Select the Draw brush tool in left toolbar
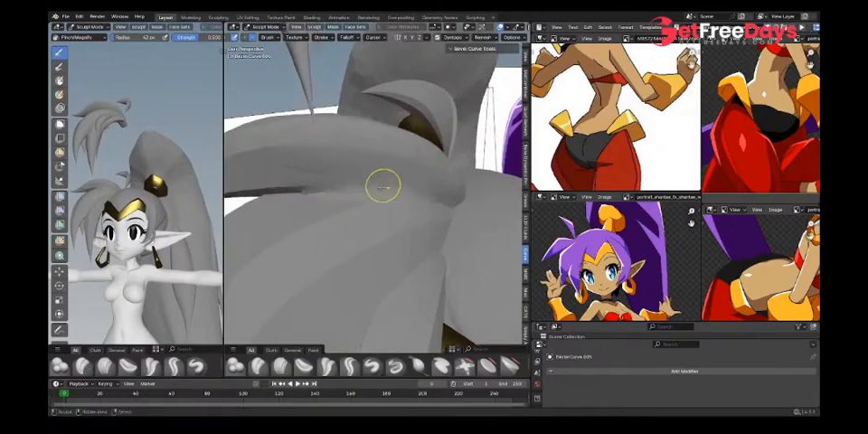 point(60,52)
